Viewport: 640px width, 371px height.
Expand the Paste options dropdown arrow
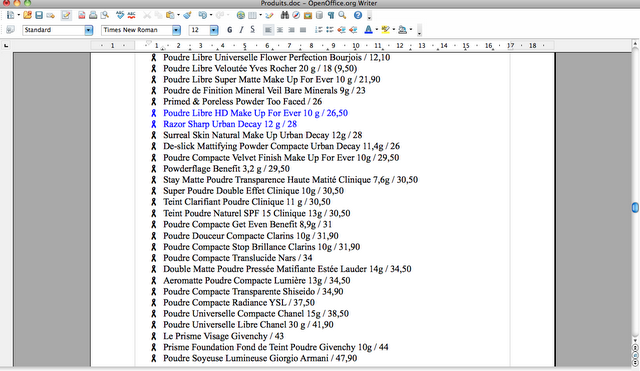[x=178, y=16]
